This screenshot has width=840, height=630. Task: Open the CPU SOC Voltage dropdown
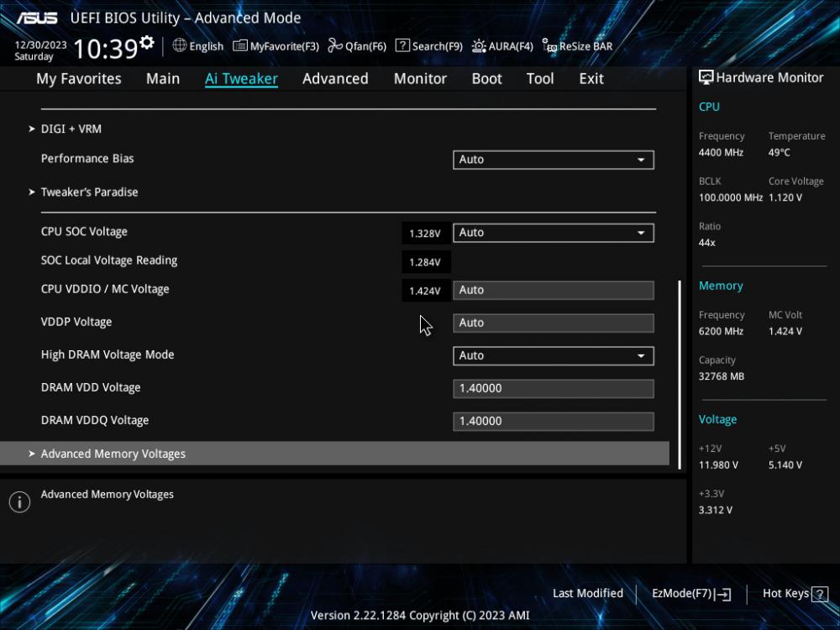(x=554, y=233)
